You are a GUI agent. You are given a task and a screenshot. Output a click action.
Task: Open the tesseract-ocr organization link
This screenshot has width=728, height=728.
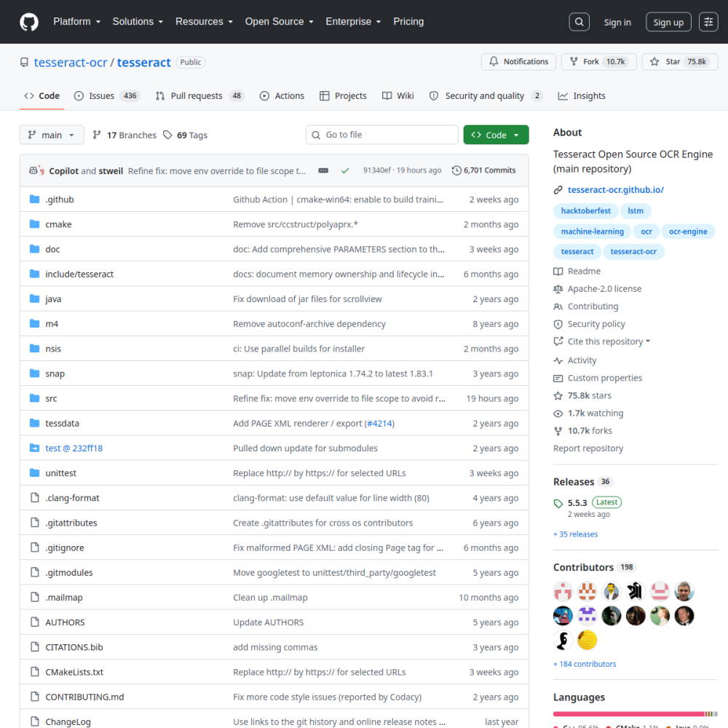coord(71,62)
